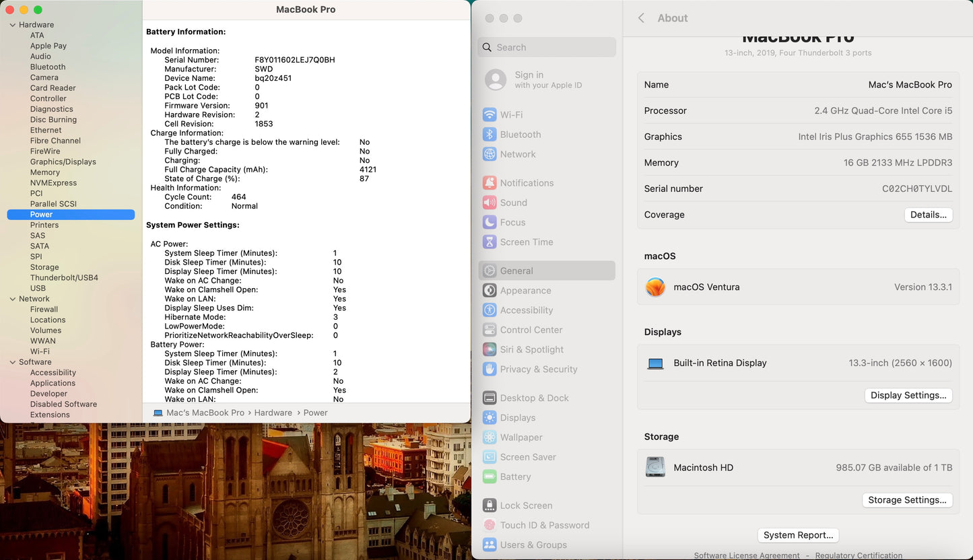973x560 pixels.
Task: Collapse the Network tree section
Action: pyautogui.click(x=12, y=299)
